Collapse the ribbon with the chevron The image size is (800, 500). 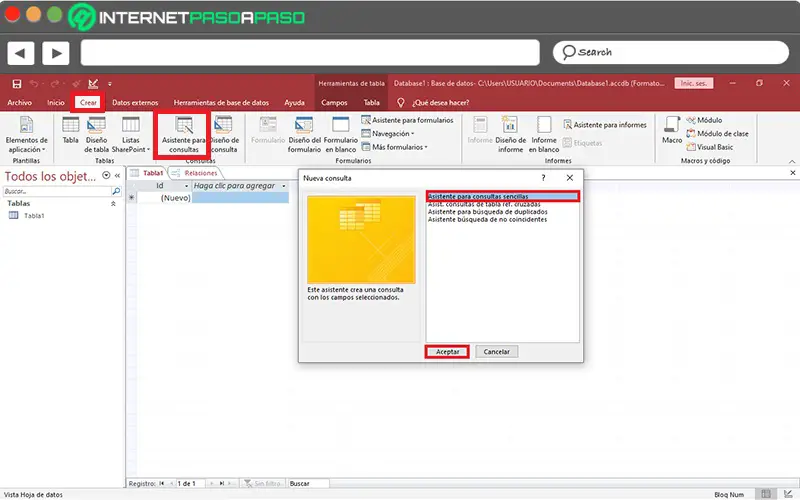coord(792,161)
